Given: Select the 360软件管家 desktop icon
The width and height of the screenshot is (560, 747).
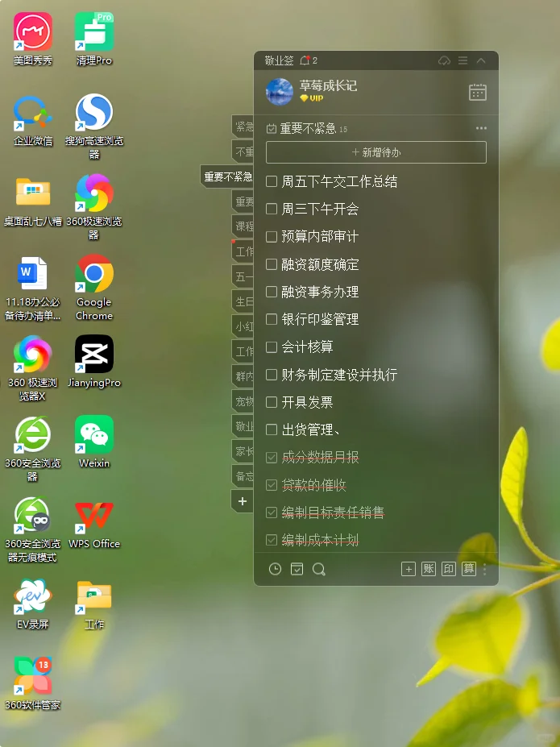Looking at the screenshot, I should point(33,683).
